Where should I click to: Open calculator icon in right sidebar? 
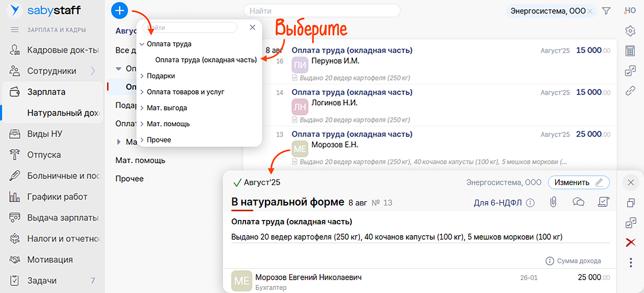coord(631,51)
